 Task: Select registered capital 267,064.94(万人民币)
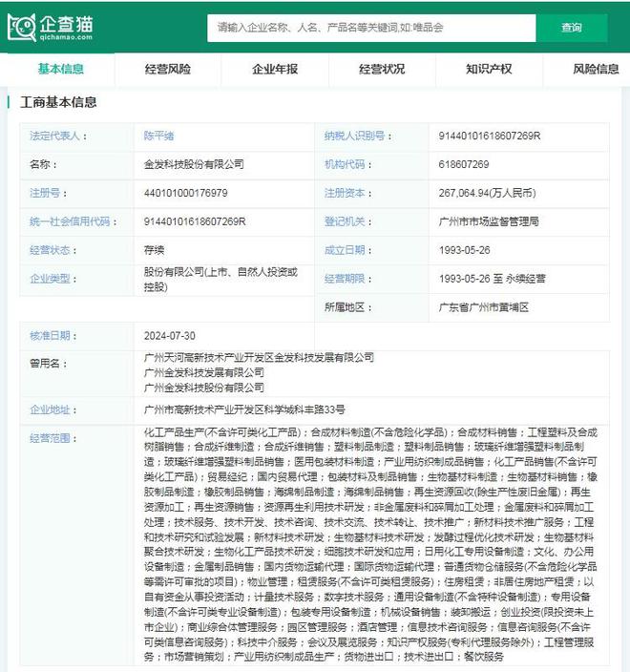(x=487, y=193)
